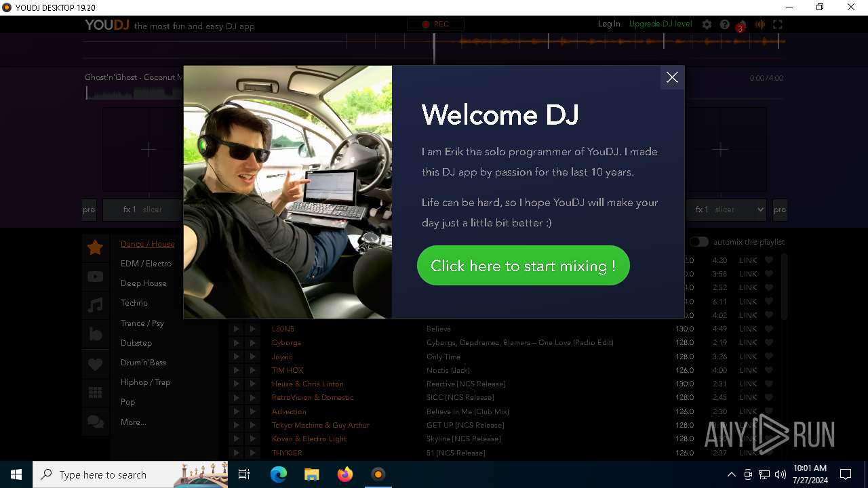Select the Dance / House genre
This screenshot has height=488, width=868.
pyautogui.click(x=147, y=244)
